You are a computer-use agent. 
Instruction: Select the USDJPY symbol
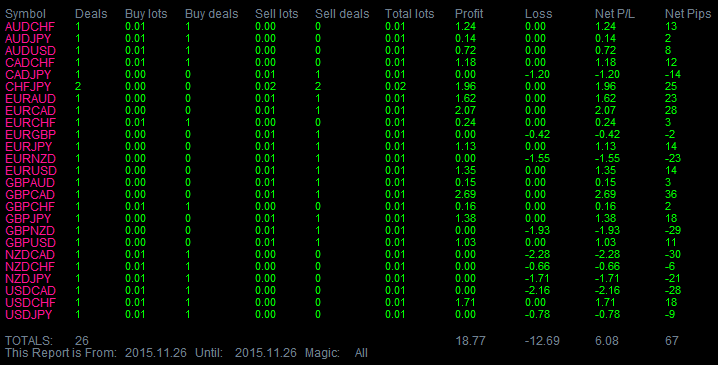28,315
